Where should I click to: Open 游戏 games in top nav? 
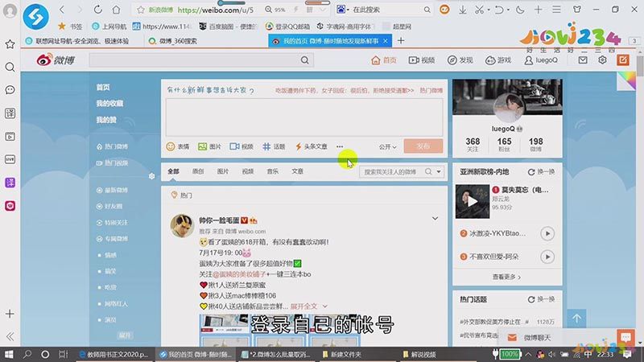[x=498, y=60]
